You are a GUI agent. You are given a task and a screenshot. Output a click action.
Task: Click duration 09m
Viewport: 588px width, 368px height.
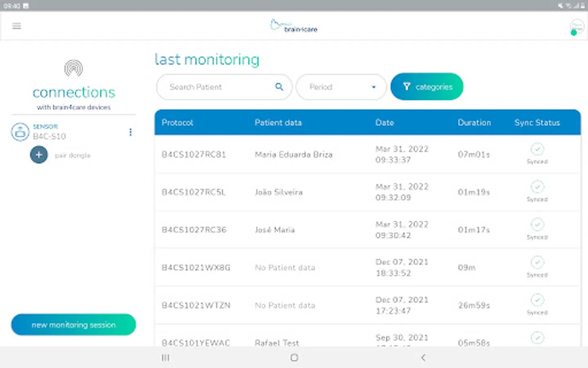(x=467, y=268)
